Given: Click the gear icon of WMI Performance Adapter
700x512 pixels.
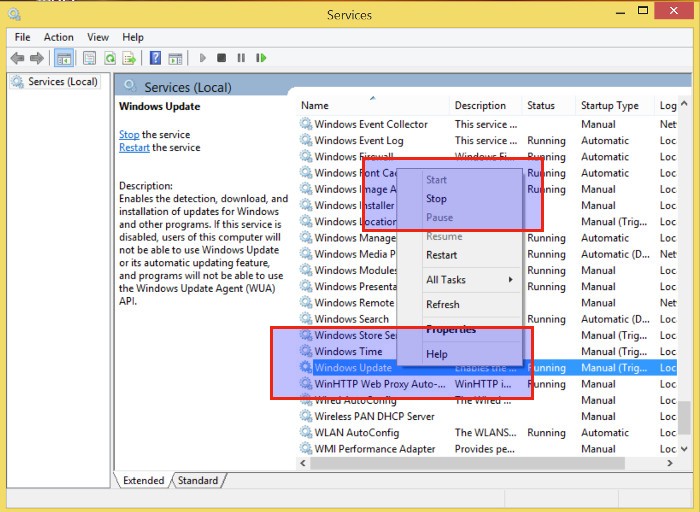Looking at the screenshot, I should tap(306, 448).
